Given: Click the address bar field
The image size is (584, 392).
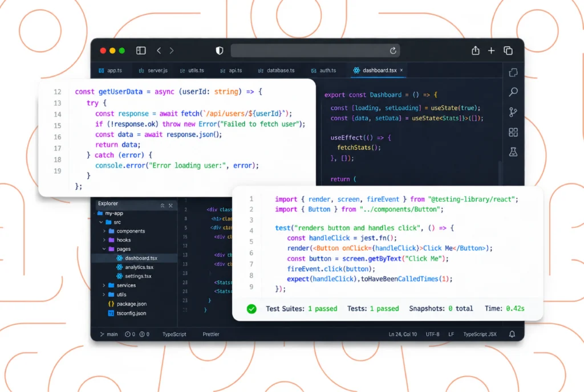Looking at the screenshot, I should pyautogui.click(x=315, y=51).
